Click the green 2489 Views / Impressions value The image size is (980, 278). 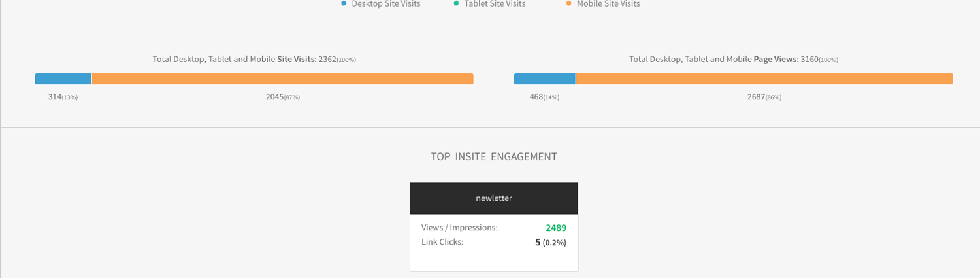[x=555, y=228]
